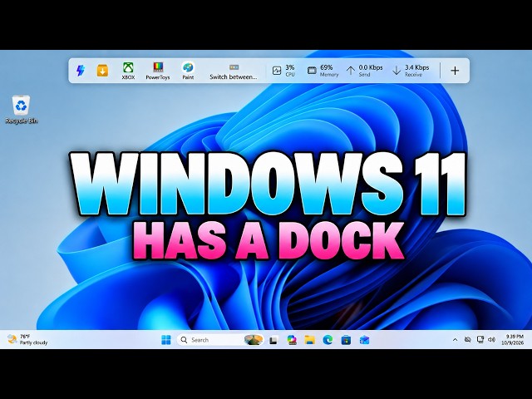Open the clock and date at 9:39 PM
Viewport: 532px width, 399px height.
click(515, 340)
